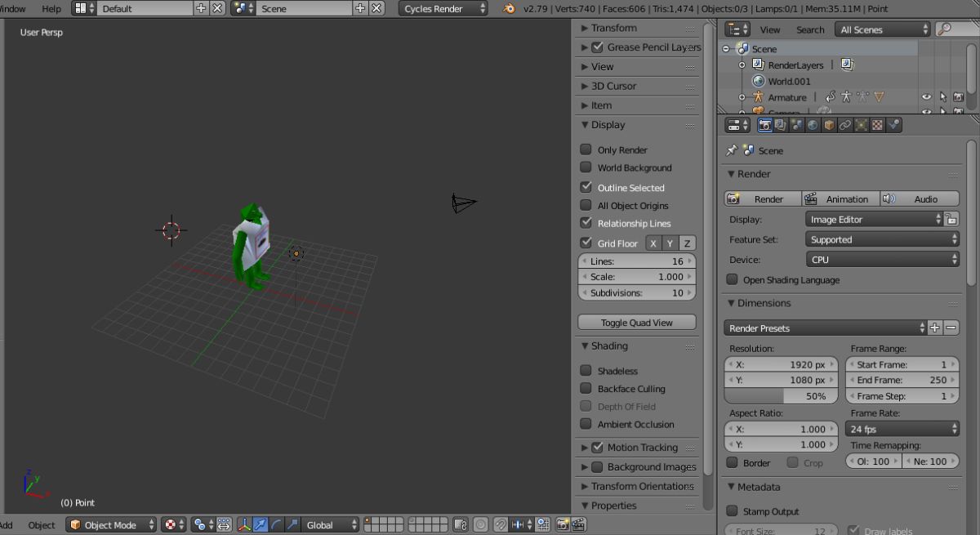
Task: Click the Blender logo in the top bar
Action: 510,8
